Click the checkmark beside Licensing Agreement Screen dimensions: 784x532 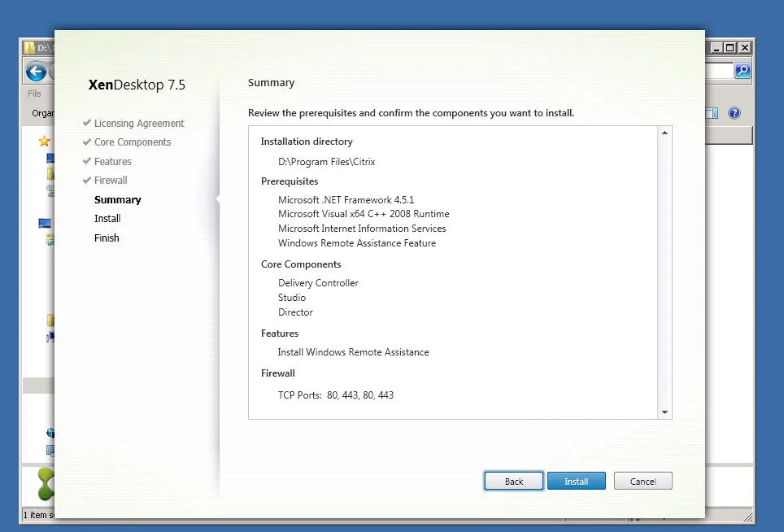[x=86, y=123]
